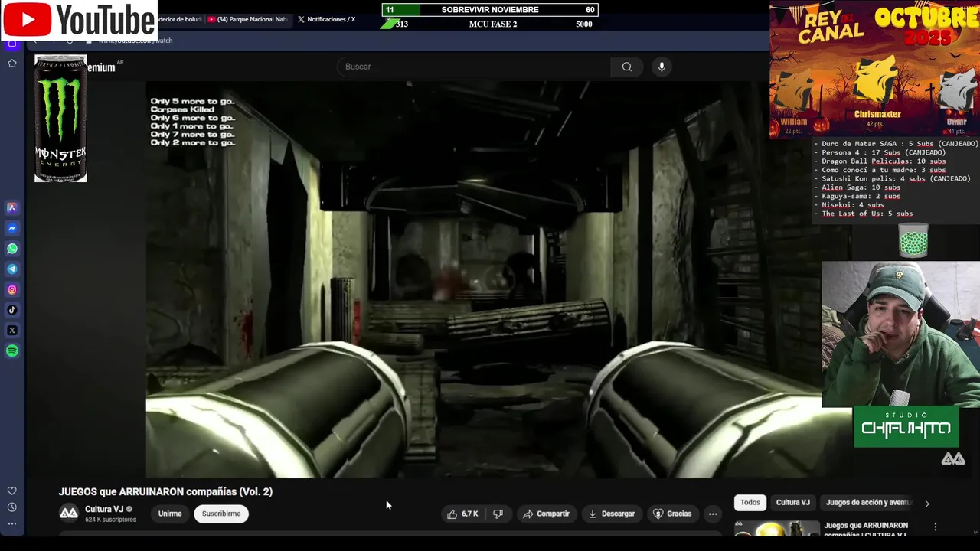Click the search magnifier button

[x=627, y=67]
